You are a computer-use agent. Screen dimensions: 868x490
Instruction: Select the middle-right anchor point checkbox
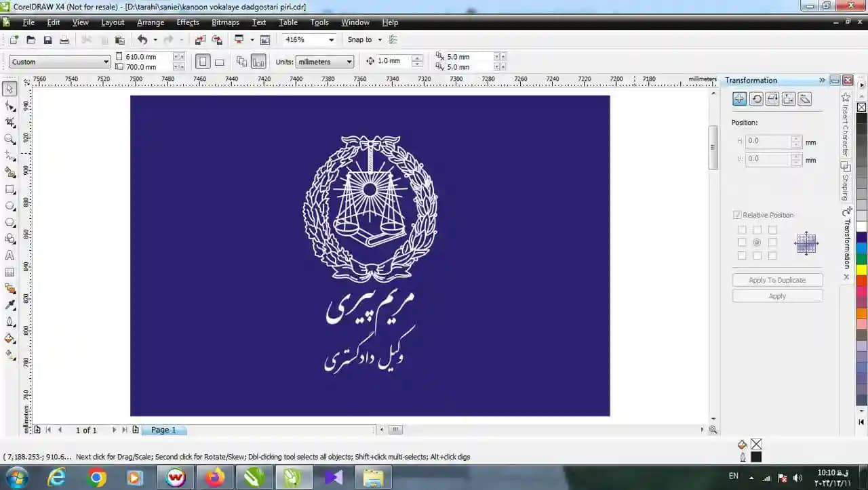point(772,243)
